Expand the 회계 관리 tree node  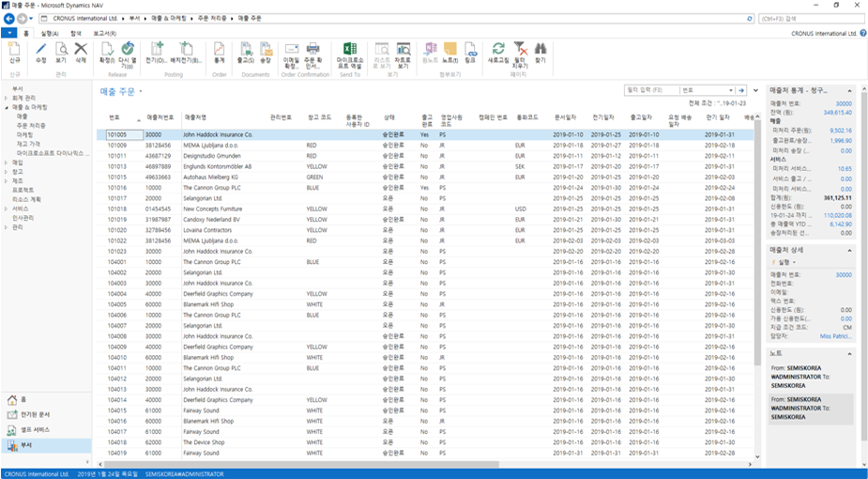7,98
